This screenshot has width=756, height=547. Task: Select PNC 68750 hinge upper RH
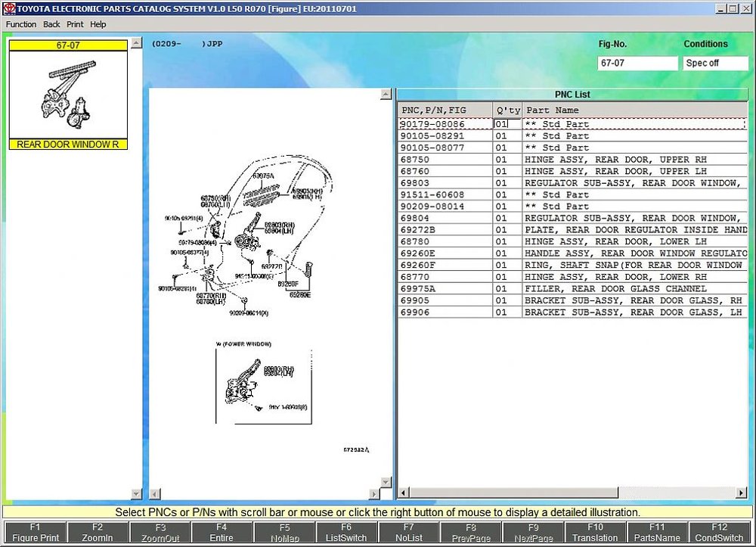point(573,159)
